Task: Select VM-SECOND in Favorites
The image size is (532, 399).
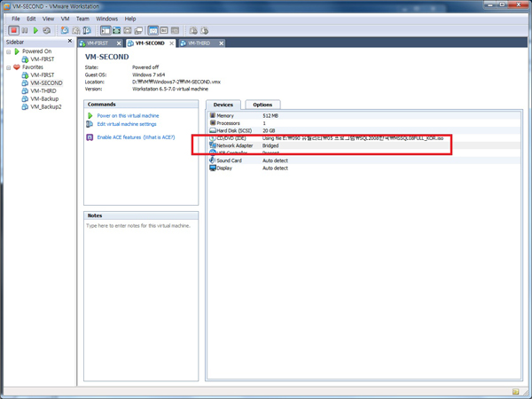Action: click(x=46, y=82)
